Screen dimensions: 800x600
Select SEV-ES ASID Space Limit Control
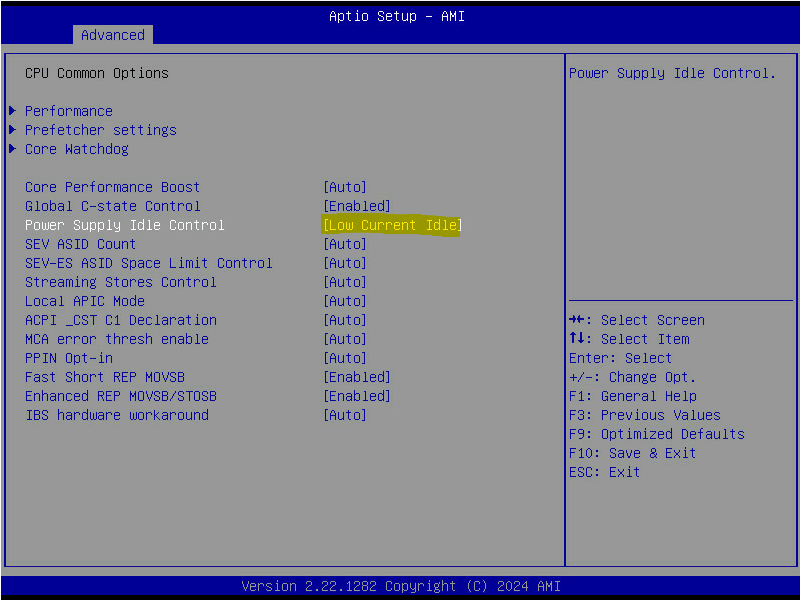point(148,263)
